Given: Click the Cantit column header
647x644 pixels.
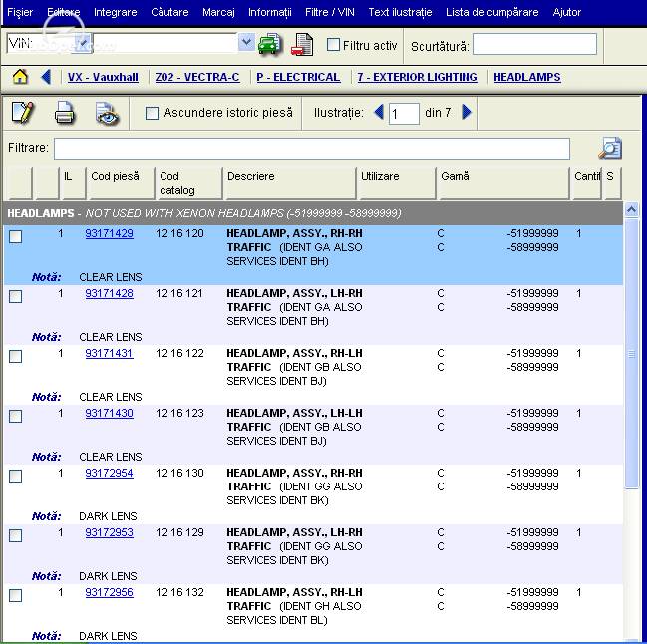Looking at the screenshot, I should (586, 183).
